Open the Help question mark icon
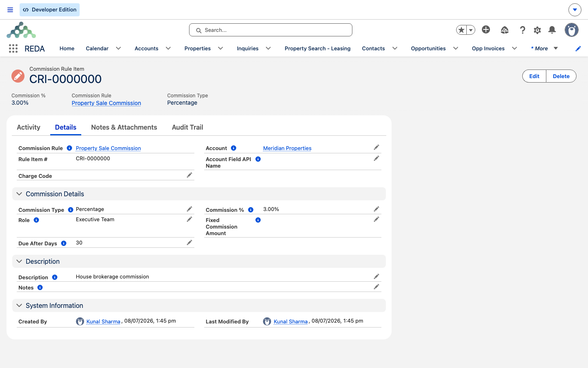Screen dimensions: 588x368 523,30
